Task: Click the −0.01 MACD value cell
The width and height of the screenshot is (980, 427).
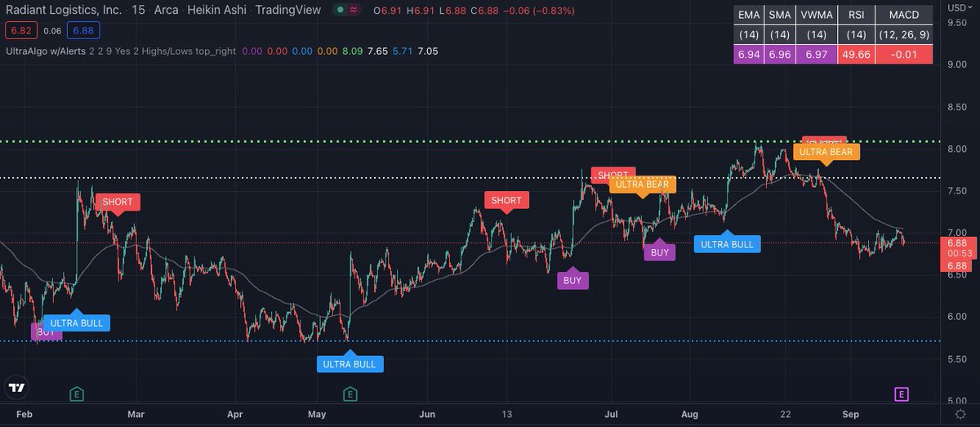Action: pos(903,54)
